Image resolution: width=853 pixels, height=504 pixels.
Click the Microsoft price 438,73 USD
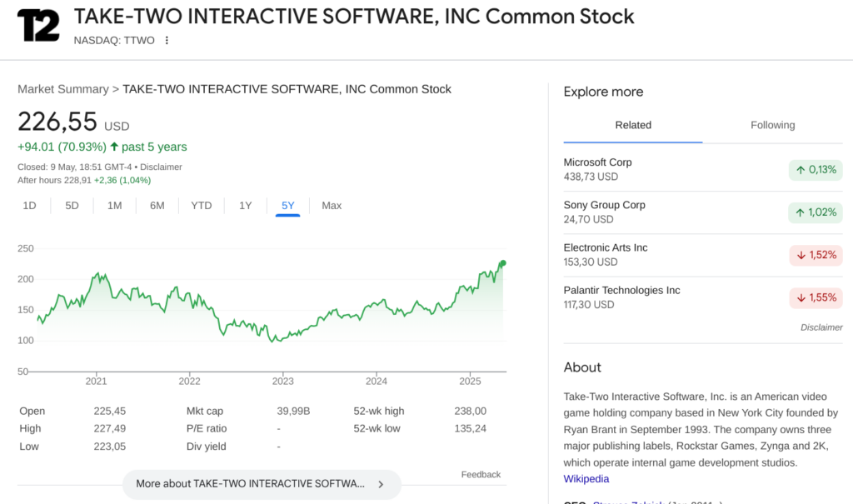591,177
